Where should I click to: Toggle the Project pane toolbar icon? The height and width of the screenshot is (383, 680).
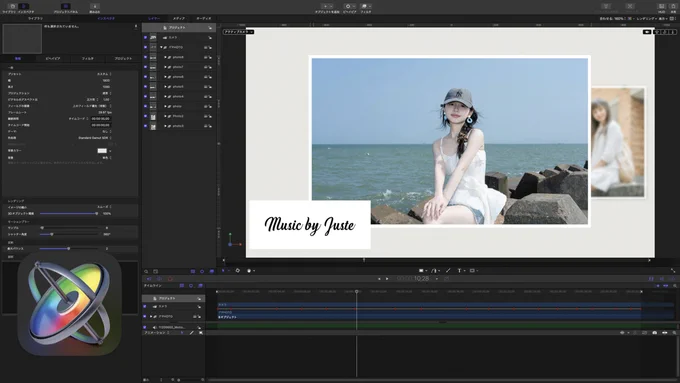click(x=65, y=7)
